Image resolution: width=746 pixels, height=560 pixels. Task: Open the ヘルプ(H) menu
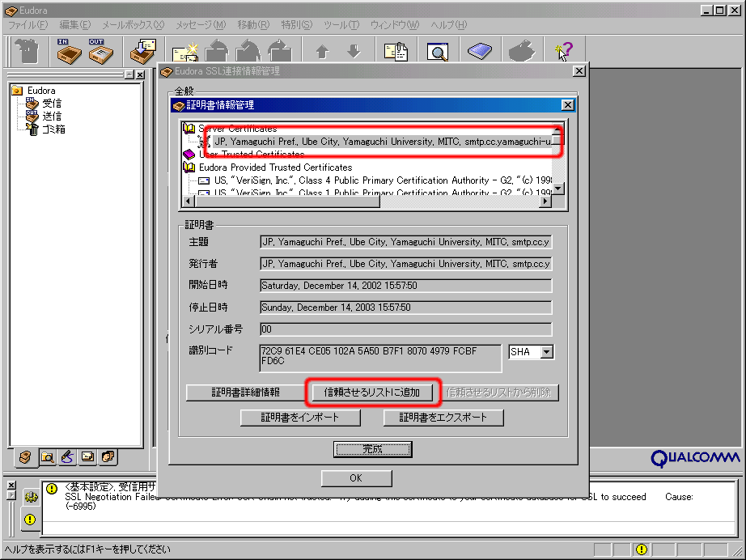tap(448, 25)
